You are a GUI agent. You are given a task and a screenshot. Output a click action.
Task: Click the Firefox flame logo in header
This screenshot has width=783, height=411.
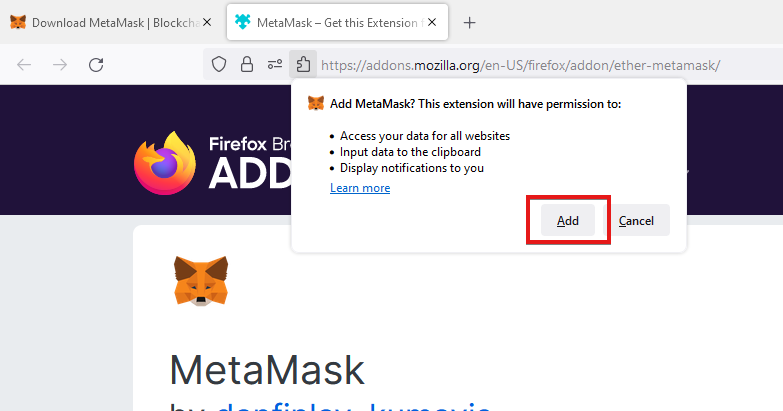click(165, 163)
